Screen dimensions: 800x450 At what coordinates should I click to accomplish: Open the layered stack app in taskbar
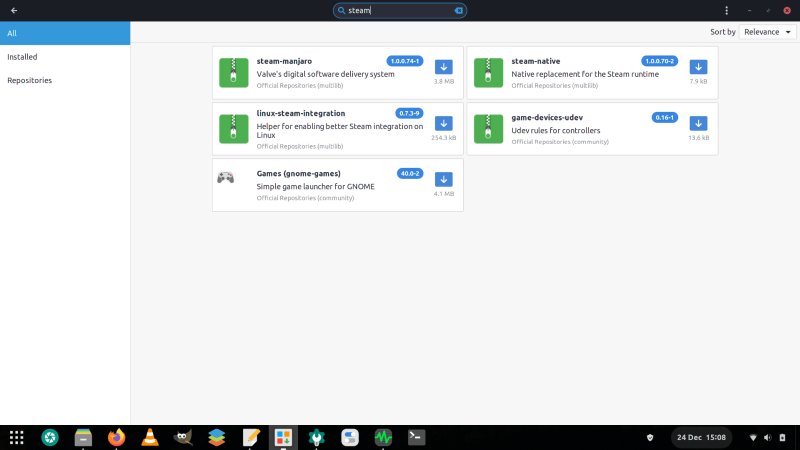click(216, 437)
